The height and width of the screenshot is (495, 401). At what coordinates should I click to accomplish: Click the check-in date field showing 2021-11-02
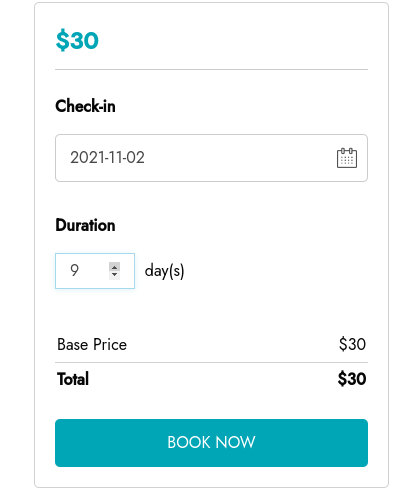click(211, 158)
